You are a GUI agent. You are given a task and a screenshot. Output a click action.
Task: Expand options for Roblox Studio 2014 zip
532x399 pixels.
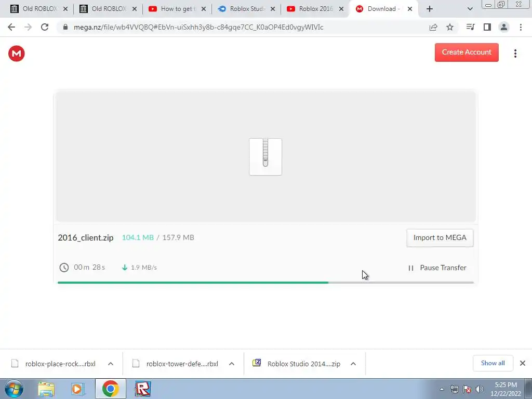[x=353, y=364]
